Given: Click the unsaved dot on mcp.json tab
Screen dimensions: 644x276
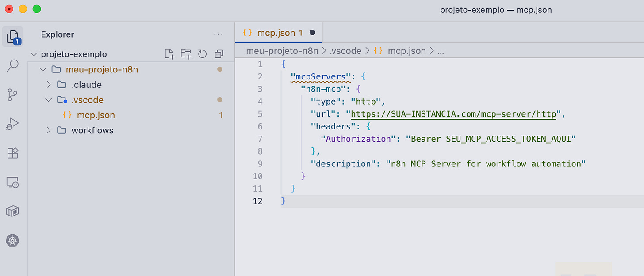Looking at the screenshot, I should [313, 33].
